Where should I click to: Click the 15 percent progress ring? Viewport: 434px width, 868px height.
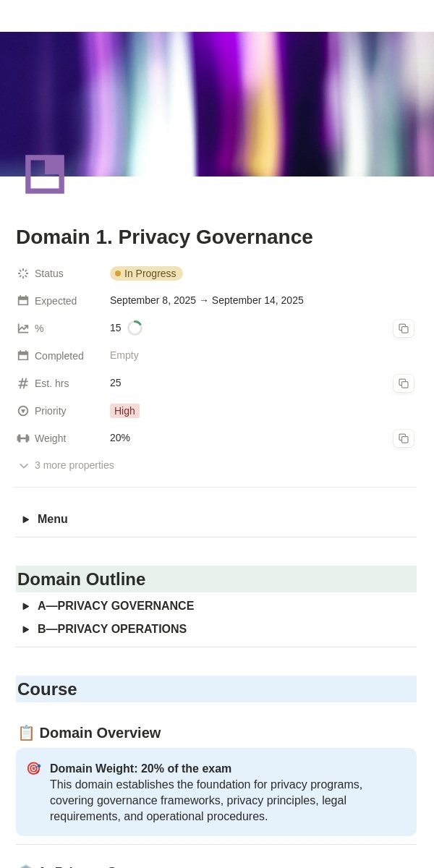(x=135, y=328)
